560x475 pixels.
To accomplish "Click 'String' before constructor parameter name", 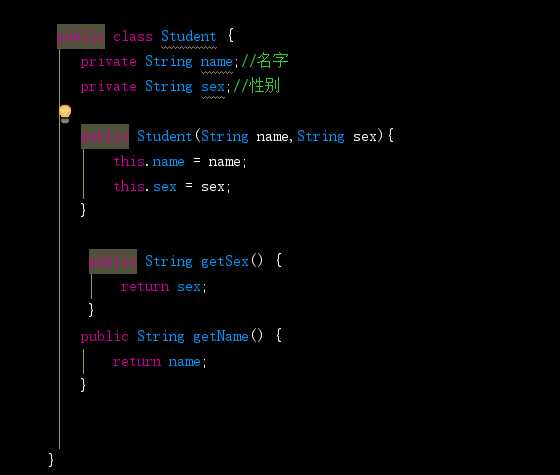I will click(x=225, y=137).
